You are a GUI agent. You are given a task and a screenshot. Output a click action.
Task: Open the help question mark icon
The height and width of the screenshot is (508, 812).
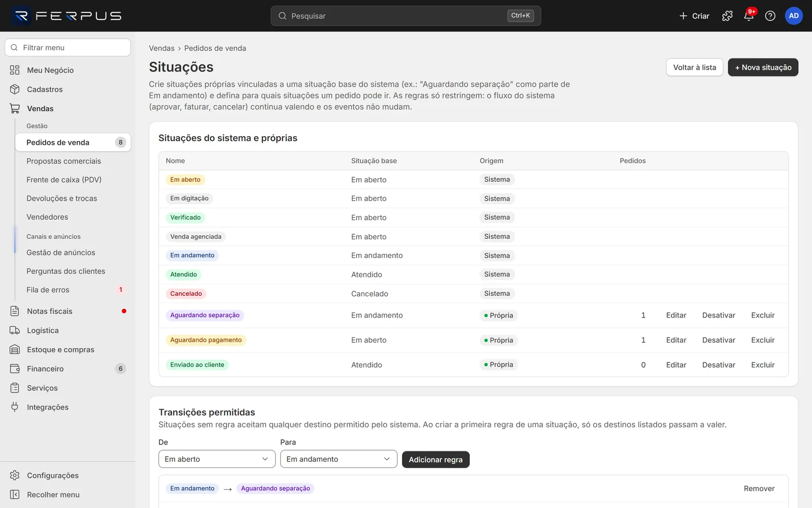[770, 16]
